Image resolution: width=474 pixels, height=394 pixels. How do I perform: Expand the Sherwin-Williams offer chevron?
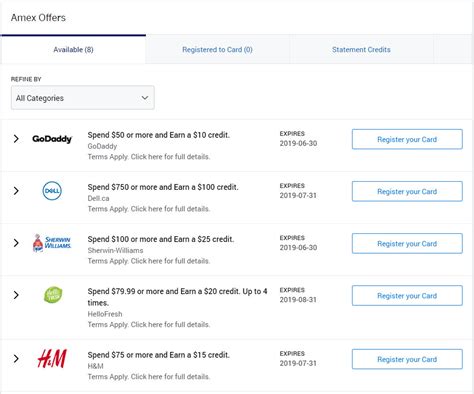click(16, 243)
